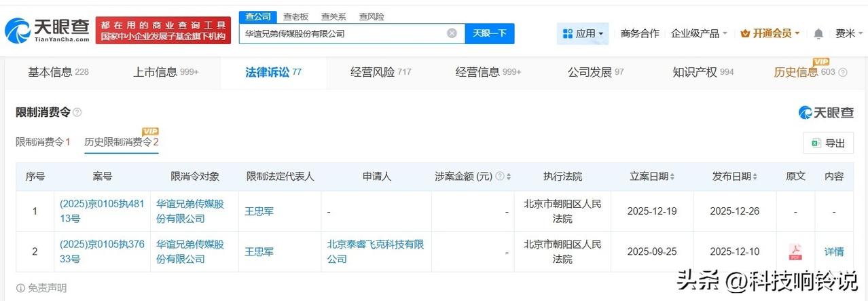Screen dimensions: 868x301
Task: Click the 导出 Excel export button
Action: coord(828,143)
